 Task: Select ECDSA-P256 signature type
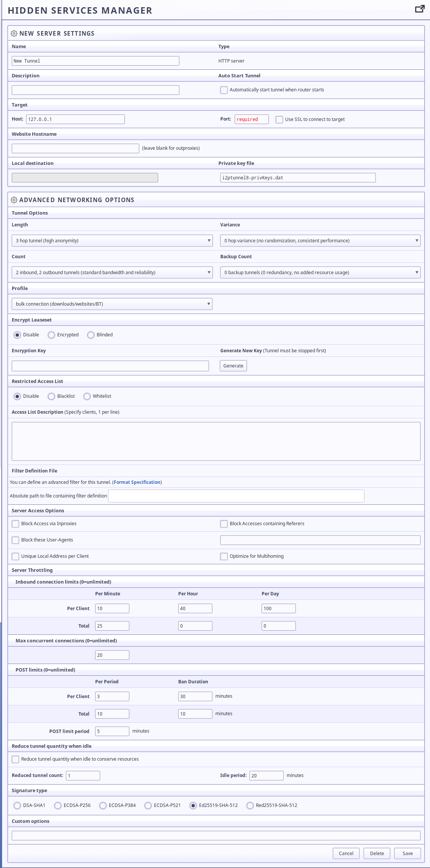(58, 805)
